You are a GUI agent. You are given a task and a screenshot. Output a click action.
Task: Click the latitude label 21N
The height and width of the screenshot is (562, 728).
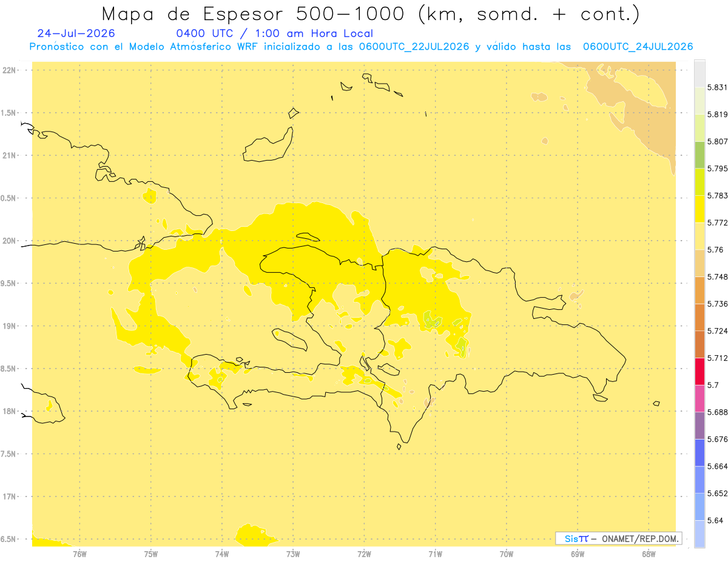pyautogui.click(x=8, y=155)
